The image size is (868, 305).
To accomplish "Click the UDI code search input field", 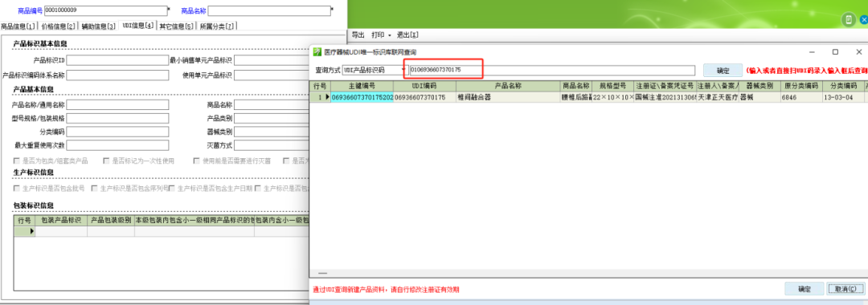I will 552,70.
